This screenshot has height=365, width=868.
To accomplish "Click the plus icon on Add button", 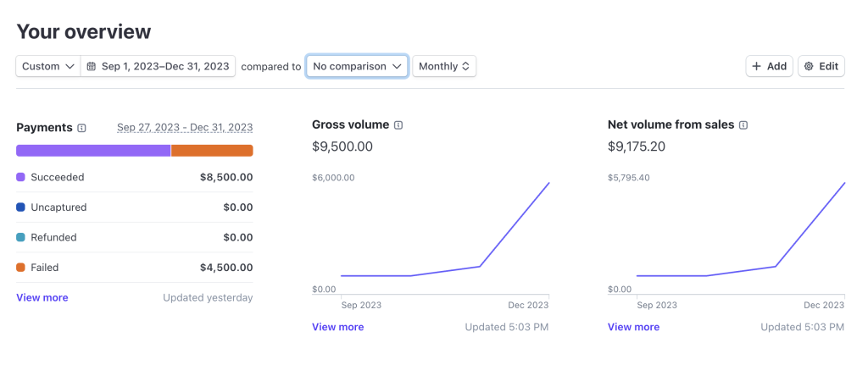I will pos(758,66).
